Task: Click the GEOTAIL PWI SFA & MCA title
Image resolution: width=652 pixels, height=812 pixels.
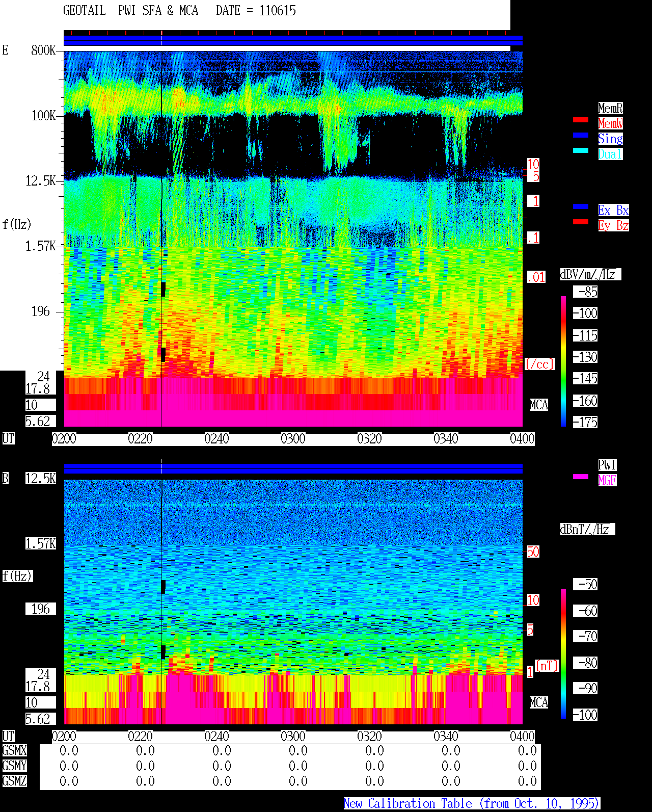Action: coord(130,11)
